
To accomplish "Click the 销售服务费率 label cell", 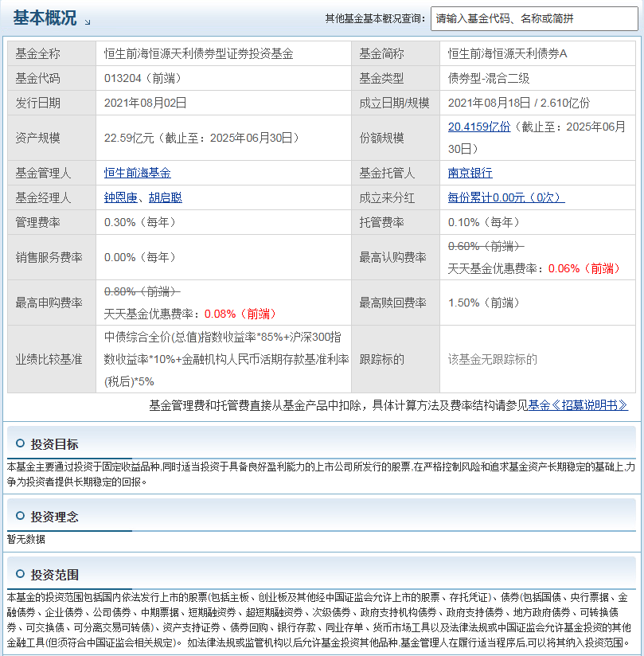I will click(x=52, y=257).
